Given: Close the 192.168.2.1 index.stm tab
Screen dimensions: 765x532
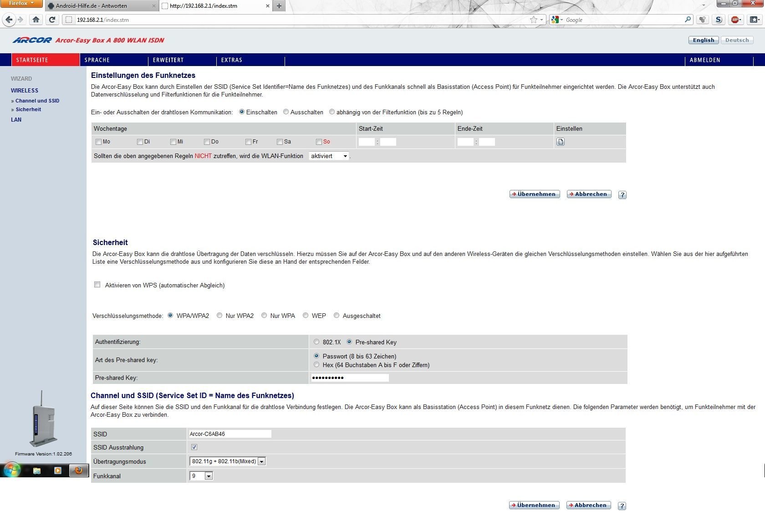Looking at the screenshot, I should 267,6.
